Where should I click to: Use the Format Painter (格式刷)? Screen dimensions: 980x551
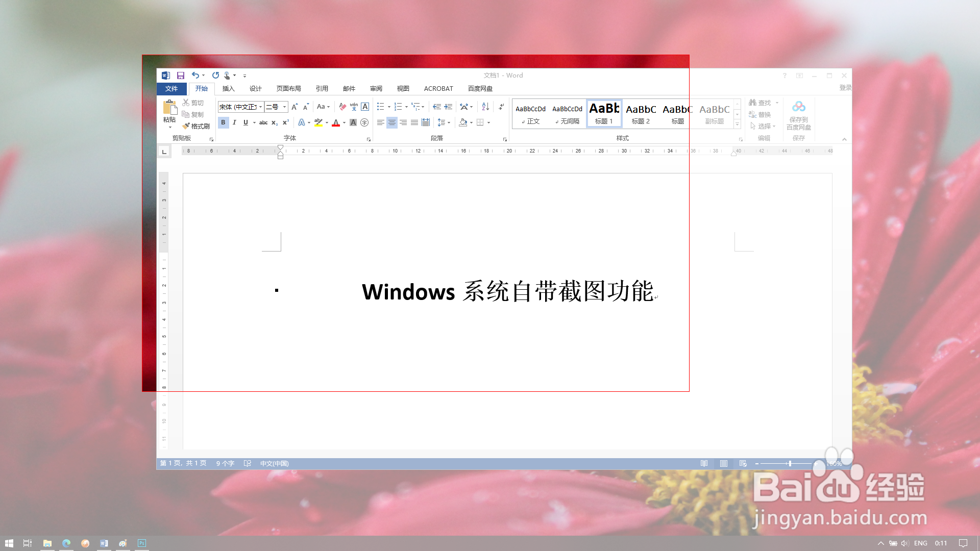[196, 126]
